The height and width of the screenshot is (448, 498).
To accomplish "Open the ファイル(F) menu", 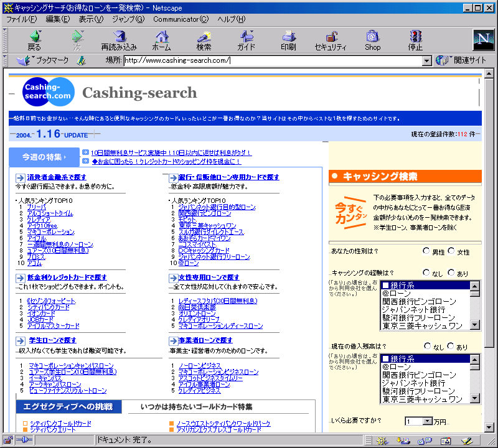I will click(22, 19).
